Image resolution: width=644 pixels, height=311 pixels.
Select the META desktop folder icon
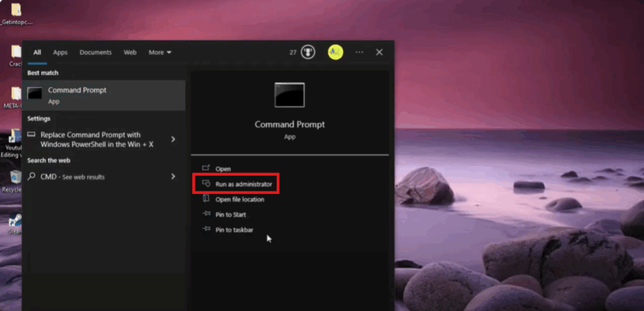15,98
